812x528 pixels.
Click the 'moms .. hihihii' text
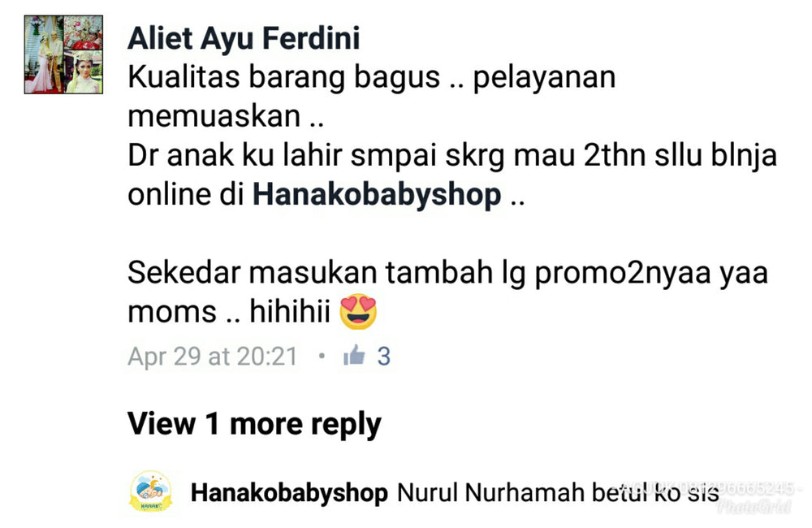pos(229,312)
